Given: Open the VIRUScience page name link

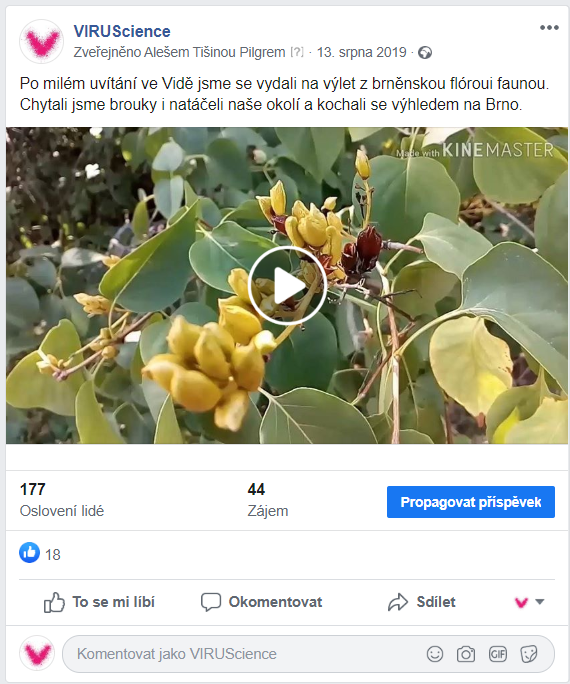Looking at the screenshot, I should pyautogui.click(x=122, y=31).
